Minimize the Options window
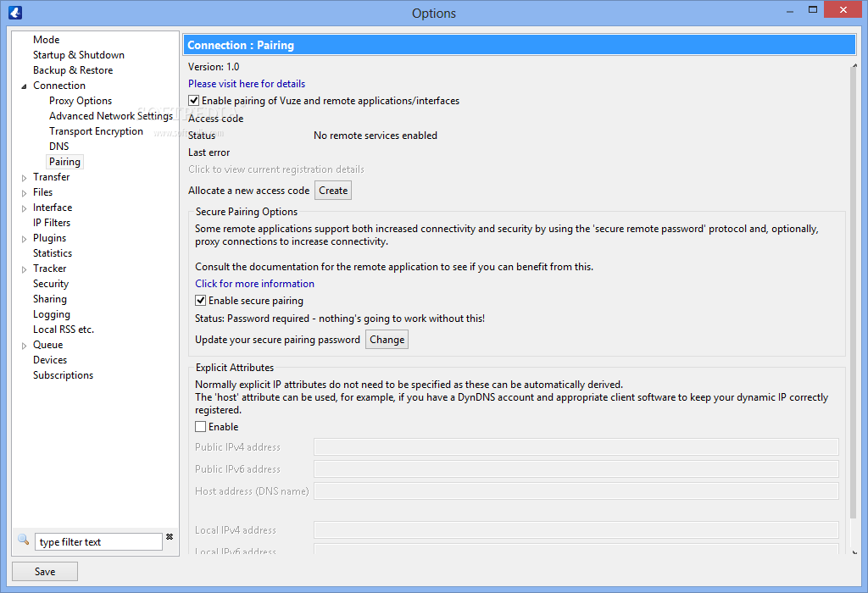The image size is (868, 593). [790, 10]
